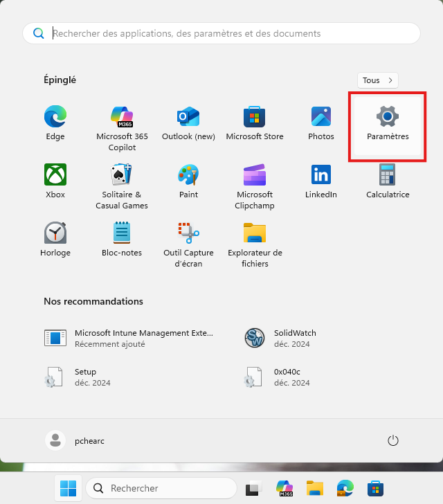Open Edge from the taskbar
The height and width of the screenshot is (504, 443).
click(345, 489)
